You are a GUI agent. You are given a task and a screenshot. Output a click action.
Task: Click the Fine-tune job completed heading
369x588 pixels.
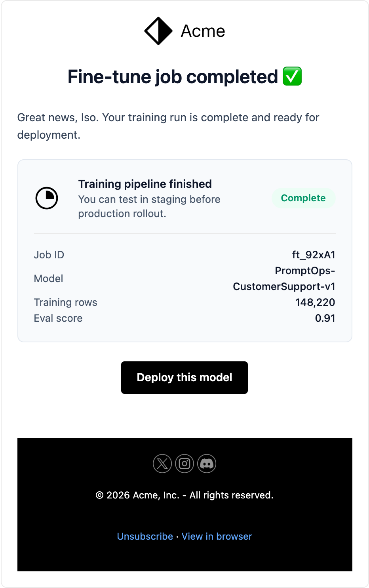173,77
